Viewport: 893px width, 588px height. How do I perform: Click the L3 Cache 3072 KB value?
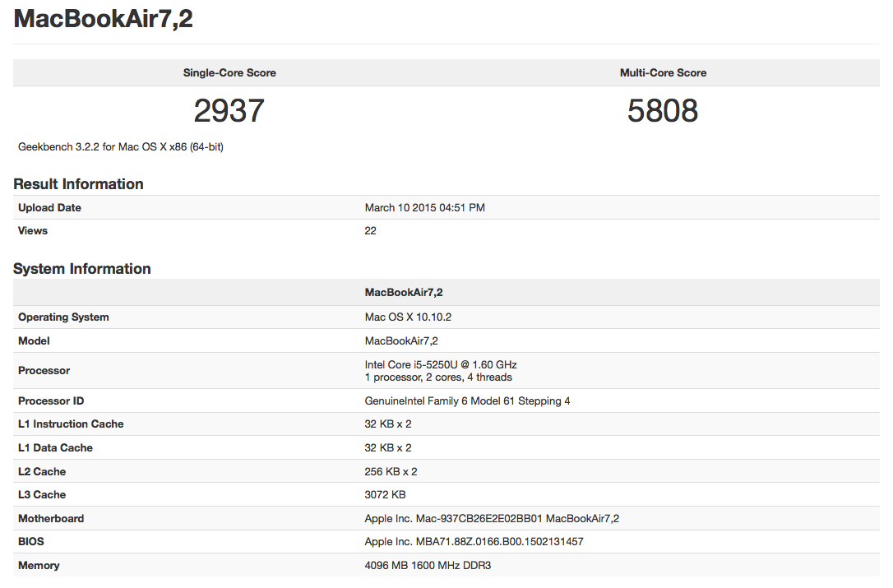pos(385,495)
